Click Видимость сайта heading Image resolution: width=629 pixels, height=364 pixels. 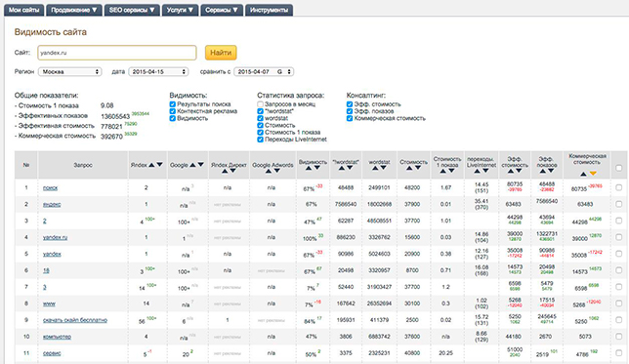51,32
